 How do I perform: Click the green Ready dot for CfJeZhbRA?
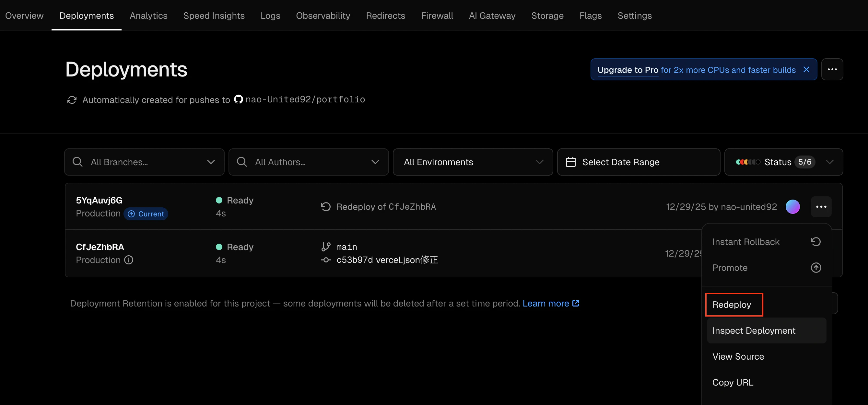[x=219, y=247]
